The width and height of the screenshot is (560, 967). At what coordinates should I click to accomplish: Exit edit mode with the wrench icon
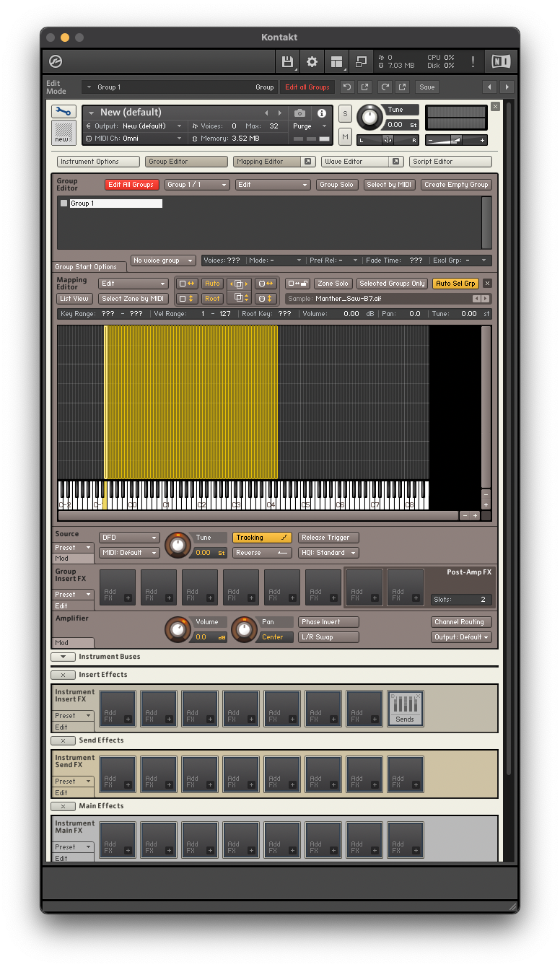64,111
